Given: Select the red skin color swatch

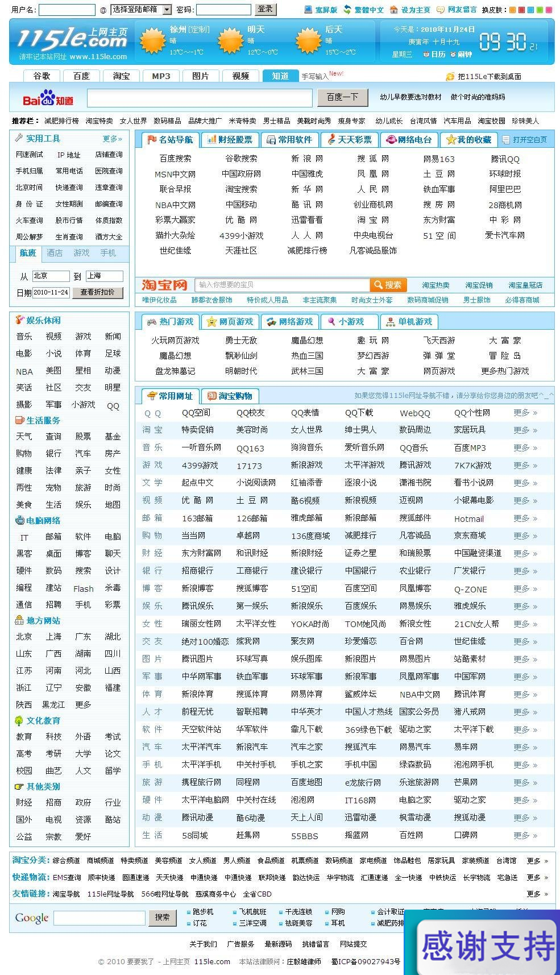Looking at the screenshot, I should click(521, 10).
